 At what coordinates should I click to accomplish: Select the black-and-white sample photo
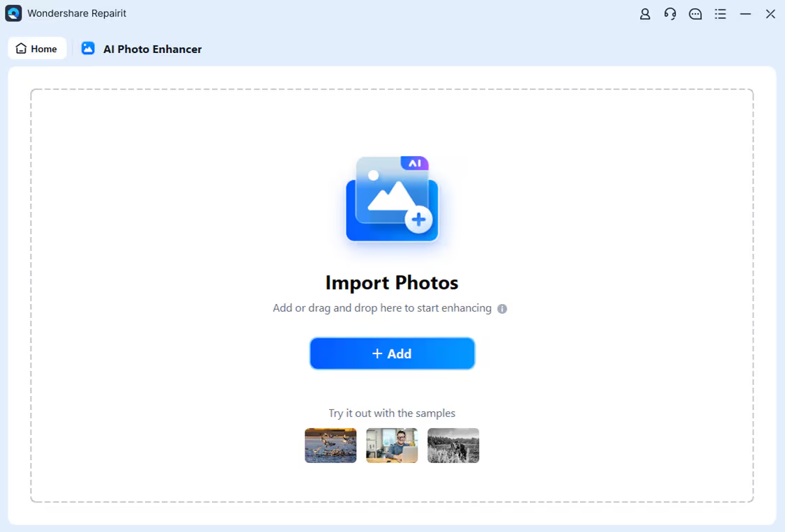(453, 446)
